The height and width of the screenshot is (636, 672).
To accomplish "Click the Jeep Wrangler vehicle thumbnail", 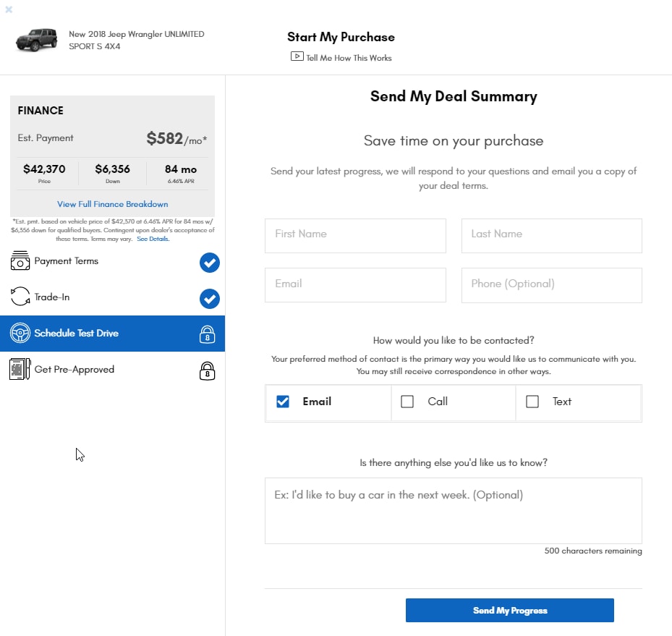I will point(36,40).
